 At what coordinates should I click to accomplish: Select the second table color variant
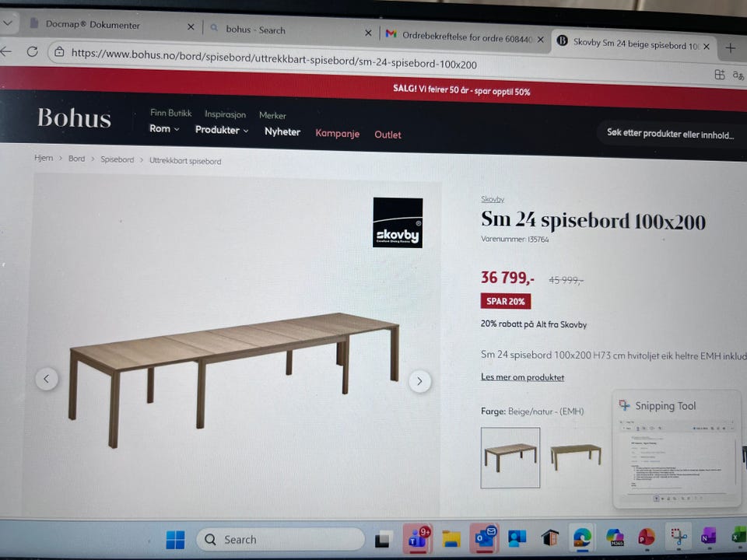point(576,457)
